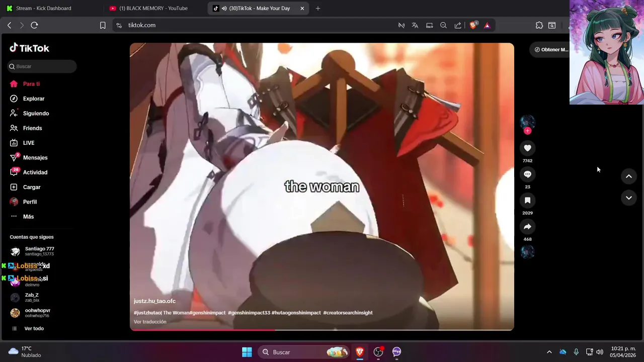Click the Obtener app button

[x=551, y=49]
